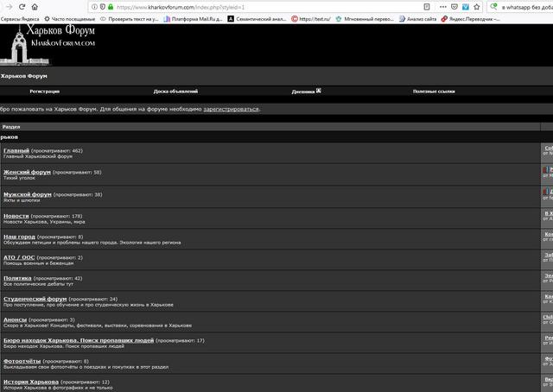The height and width of the screenshot is (392, 553).
Task: Open Доска объявлений menu item
Action: tap(175, 92)
